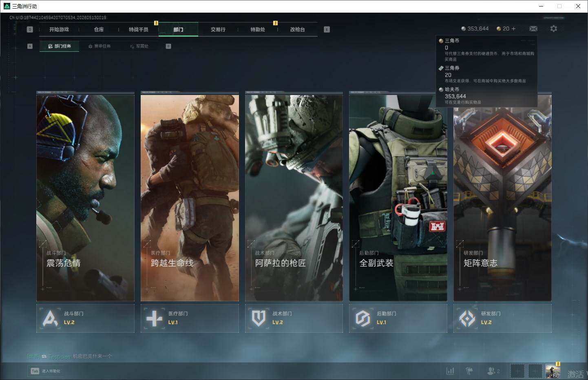Click the 后勤部门 hexagon icon
This screenshot has height=380, width=588.
pos(363,318)
